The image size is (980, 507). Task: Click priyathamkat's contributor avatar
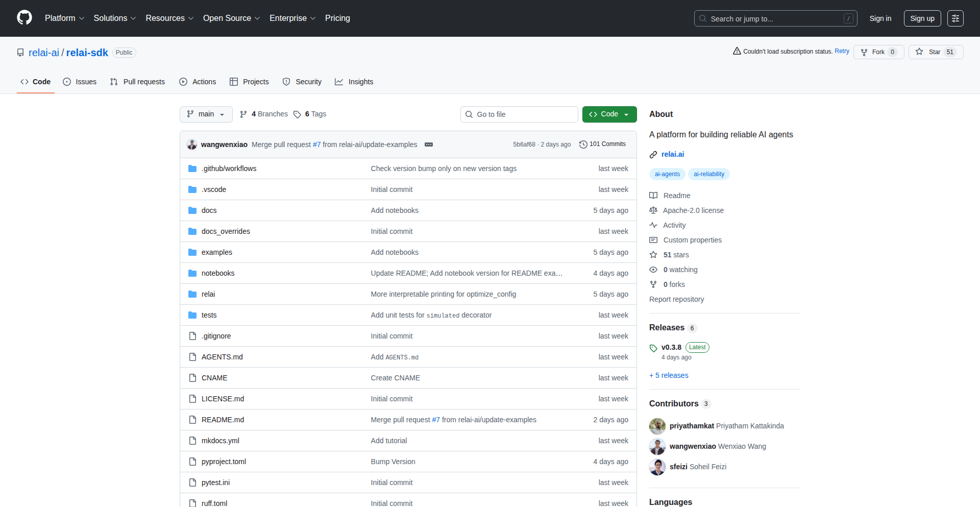tap(657, 426)
